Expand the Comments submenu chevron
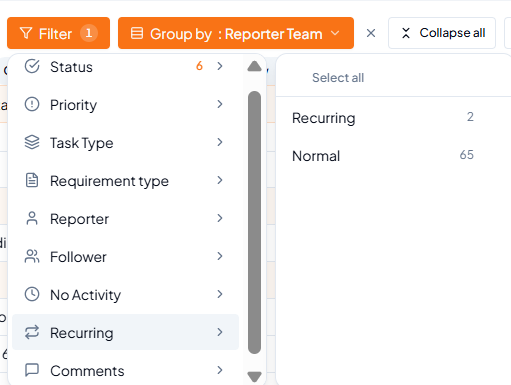This screenshot has width=511, height=385. tap(220, 370)
